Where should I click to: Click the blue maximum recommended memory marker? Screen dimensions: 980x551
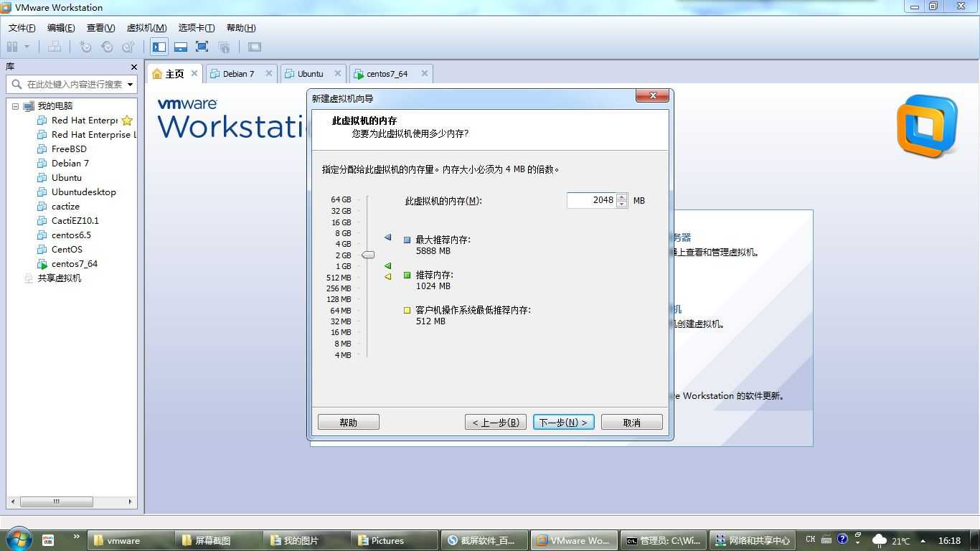click(x=388, y=237)
